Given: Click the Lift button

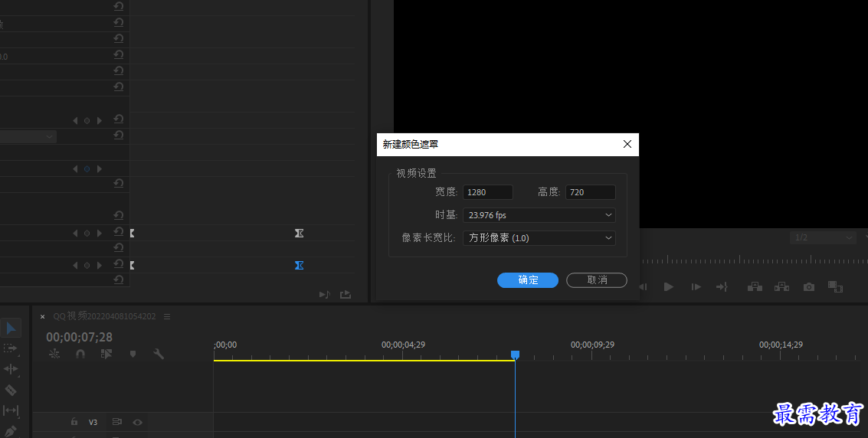Looking at the screenshot, I should point(755,286).
